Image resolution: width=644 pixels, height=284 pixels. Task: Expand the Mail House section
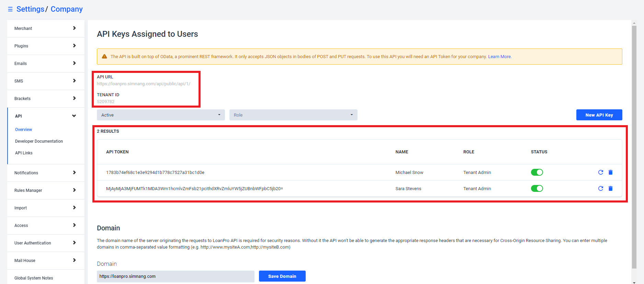click(46, 261)
